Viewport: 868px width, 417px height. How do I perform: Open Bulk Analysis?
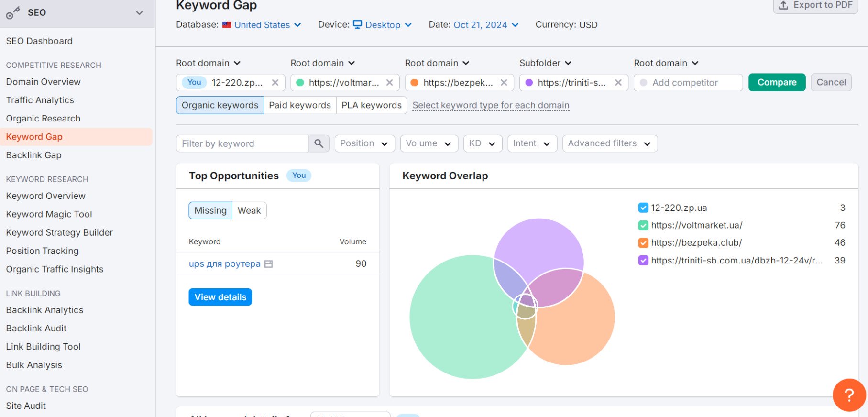(34, 365)
